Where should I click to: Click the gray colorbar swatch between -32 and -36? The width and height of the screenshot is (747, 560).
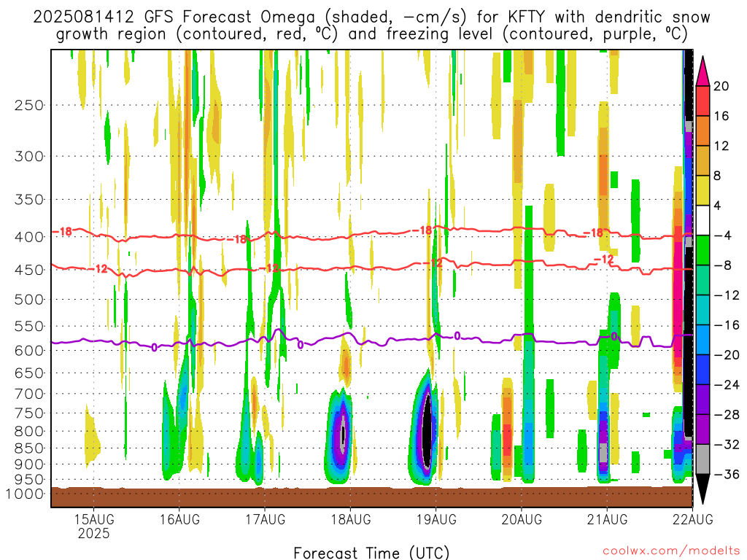click(703, 459)
